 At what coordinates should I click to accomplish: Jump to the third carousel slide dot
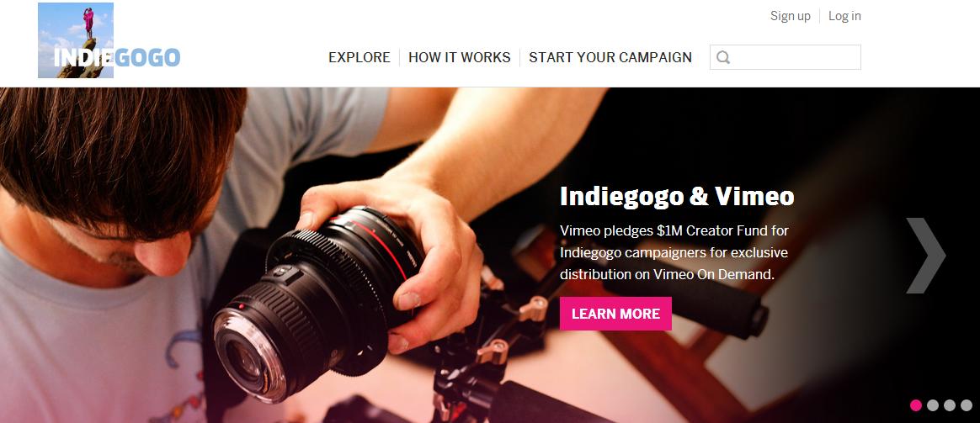click(950, 404)
